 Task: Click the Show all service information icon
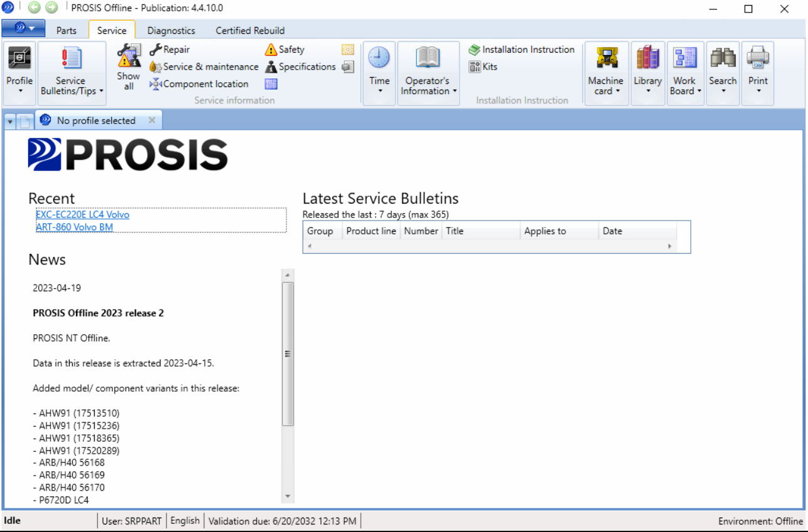tap(129, 57)
